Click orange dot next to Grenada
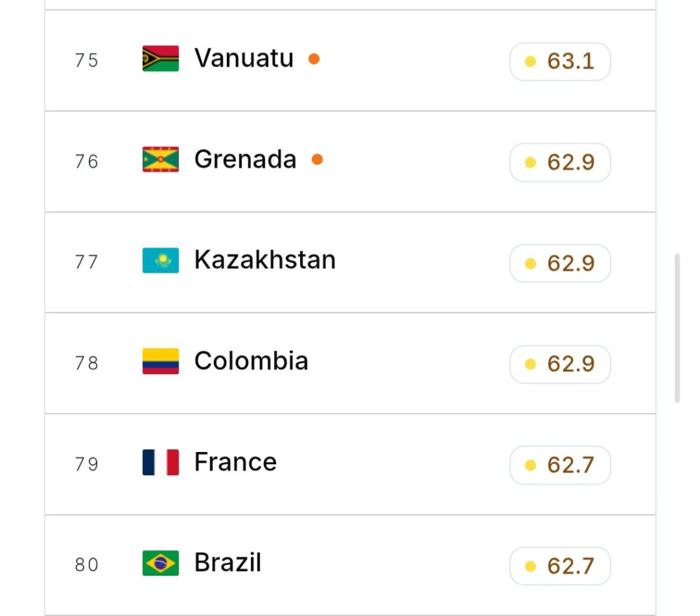Screen dimensions: 700x616 317,159
